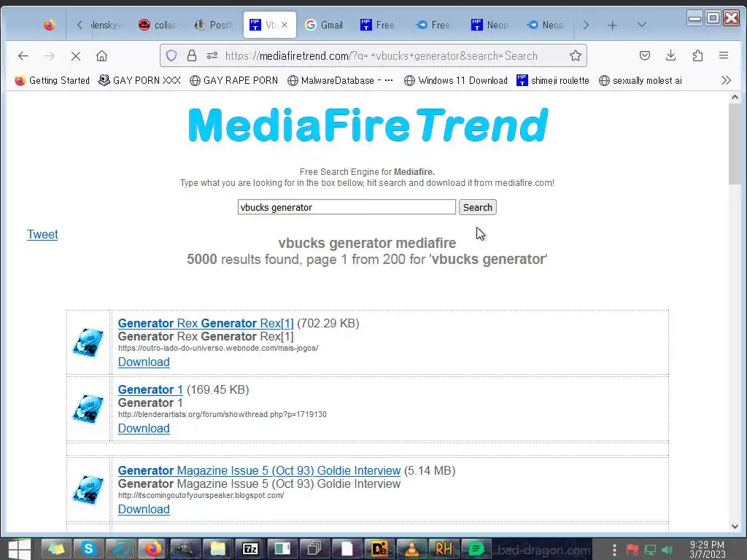Viewport: 747px width, 560px height.
Task: Open the RH app in taskbar
Action: pyautogui.click(x=444, y=549)
